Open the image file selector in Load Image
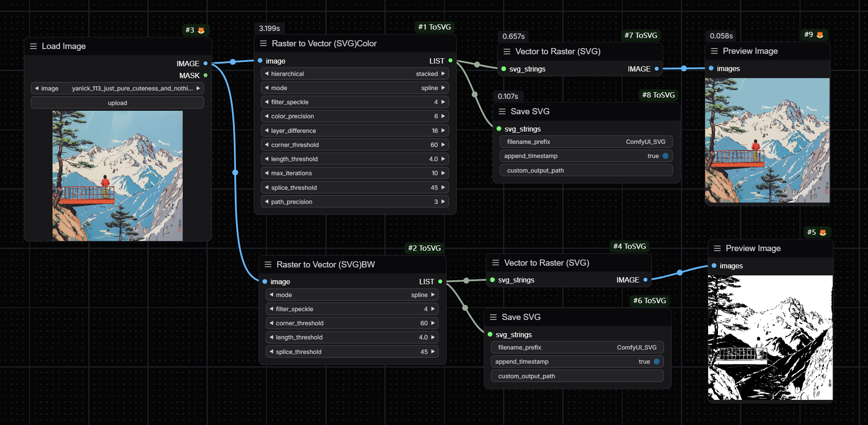The width and height of the screenshot is (868, 425). click(x=117, y=88)
